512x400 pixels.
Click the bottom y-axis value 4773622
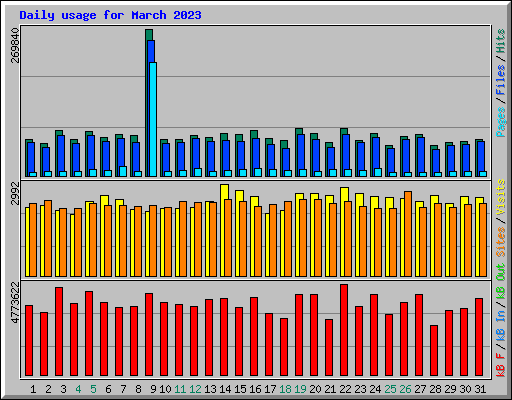click(x=15, y=302)
